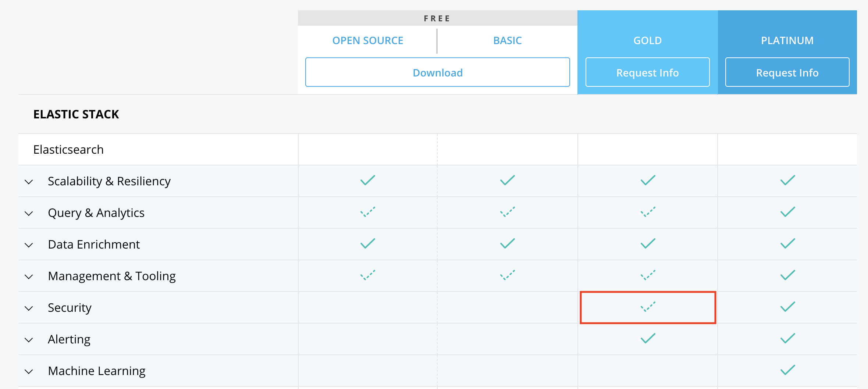Click Basic checkmark for Scalability & Resiliency
This screenshot has width=868, height=389.
[x=508, y=180]
